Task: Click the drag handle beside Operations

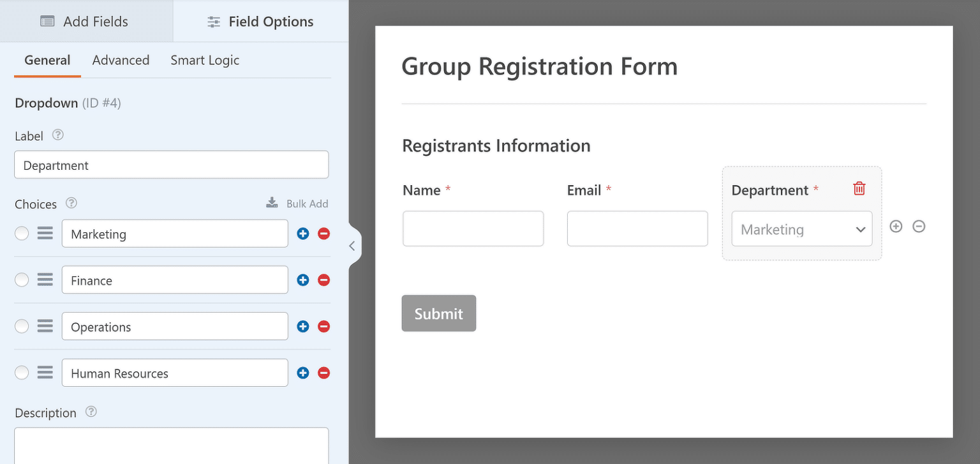Action: [x=44, y=326]
